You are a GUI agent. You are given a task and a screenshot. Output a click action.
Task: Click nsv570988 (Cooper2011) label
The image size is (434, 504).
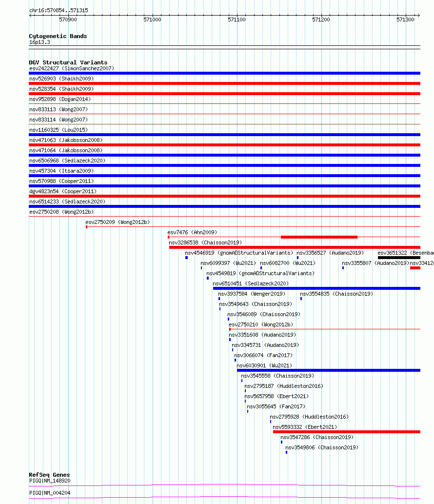point(61,181)
